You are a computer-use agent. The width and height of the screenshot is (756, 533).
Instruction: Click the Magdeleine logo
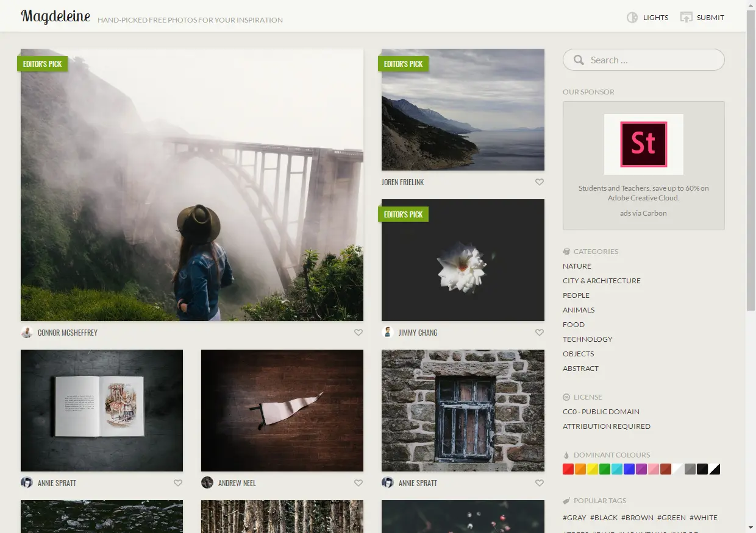pyautogui.click(x=55, y=17)
